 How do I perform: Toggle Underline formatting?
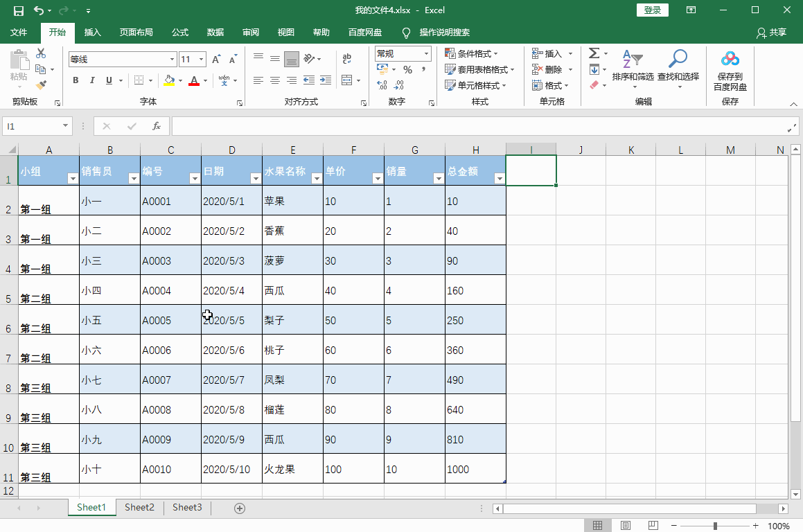[109, 80]
